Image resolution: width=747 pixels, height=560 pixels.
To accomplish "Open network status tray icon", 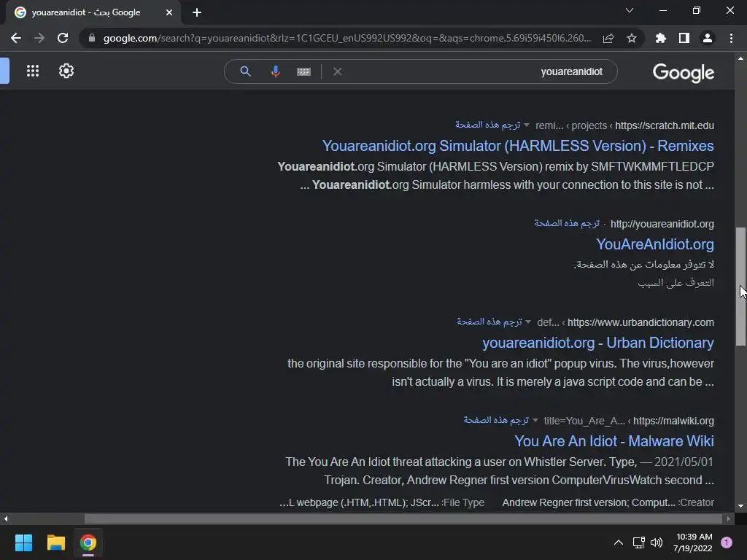I will click(638, 542).
